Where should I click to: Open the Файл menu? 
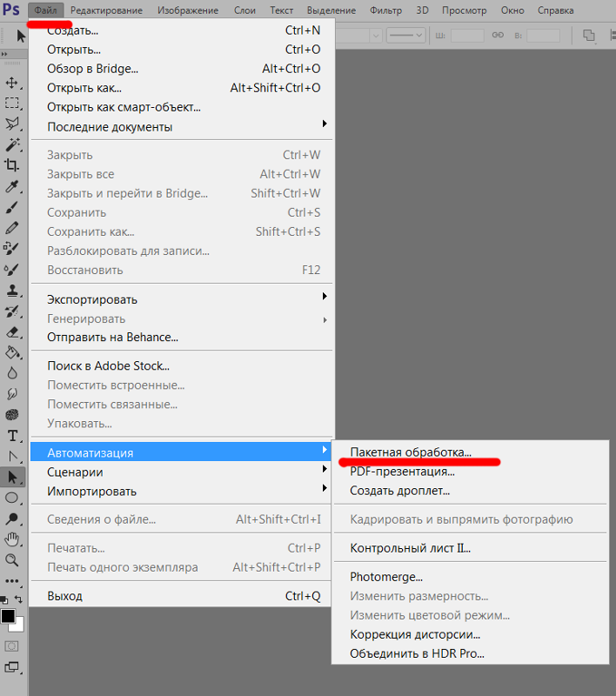point(46,10)
